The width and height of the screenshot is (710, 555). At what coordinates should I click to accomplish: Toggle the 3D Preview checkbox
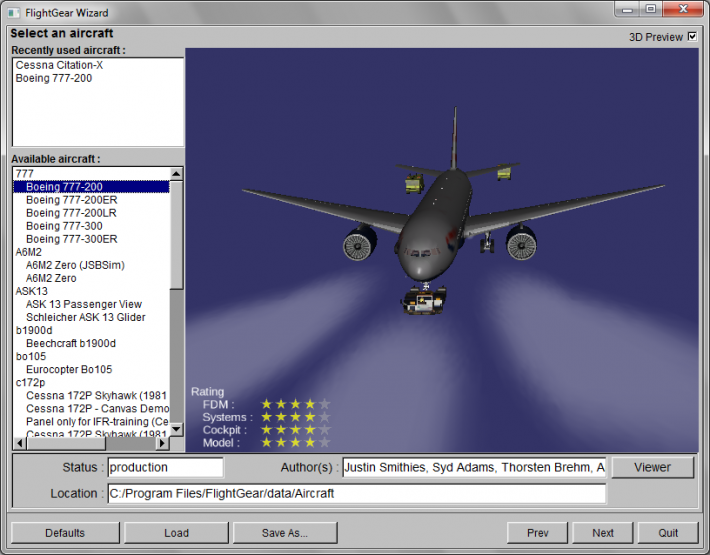pyautogui.click(x=692, y=37)
